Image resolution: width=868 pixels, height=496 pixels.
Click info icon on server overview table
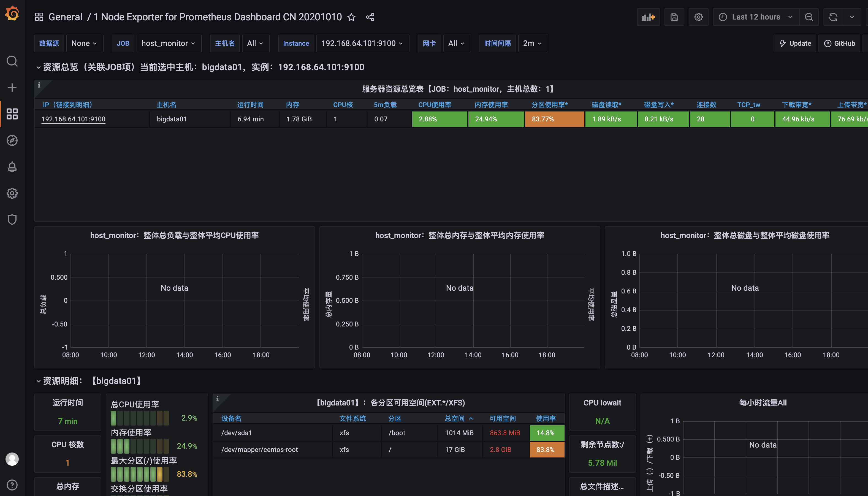39,85
